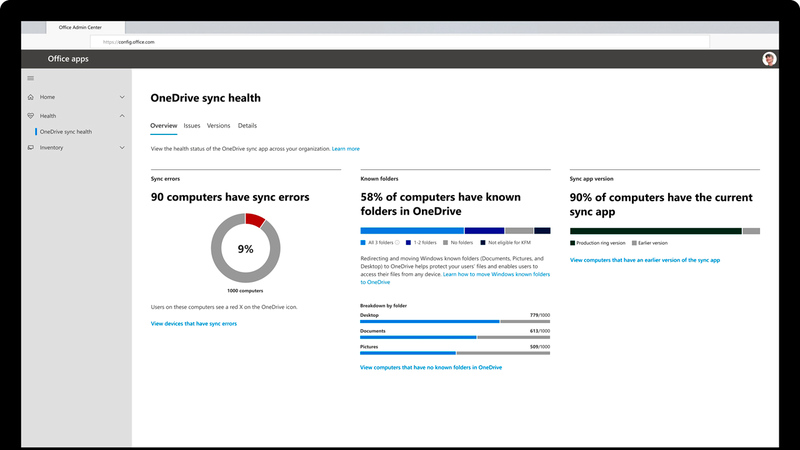
Task: Click the info icon beside All 3 folders
Action: point(398,242)
